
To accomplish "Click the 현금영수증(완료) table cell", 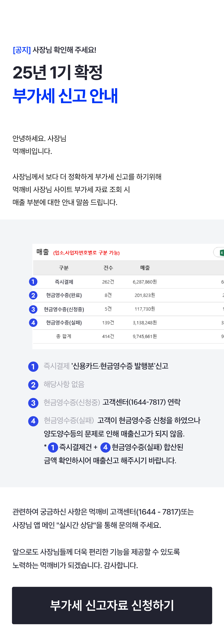I will pos(64,295).
